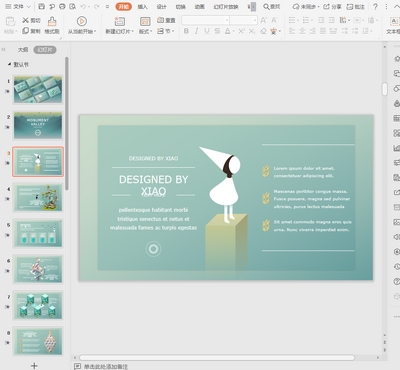This screenshot has height=370, width=400.
Task: Collapse the slide panel with double chevron
Action: [4, 49]
